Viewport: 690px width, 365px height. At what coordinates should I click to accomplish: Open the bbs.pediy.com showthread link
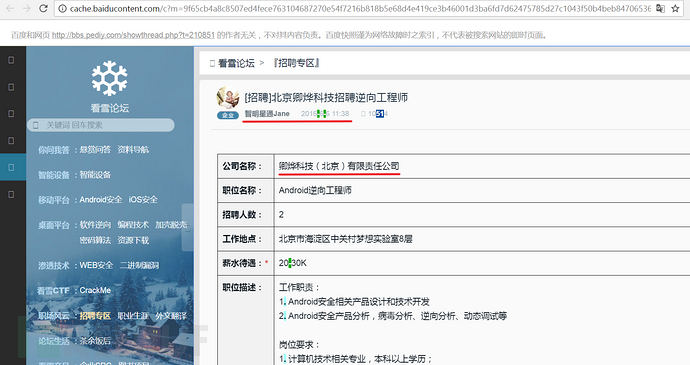point(133,35)
